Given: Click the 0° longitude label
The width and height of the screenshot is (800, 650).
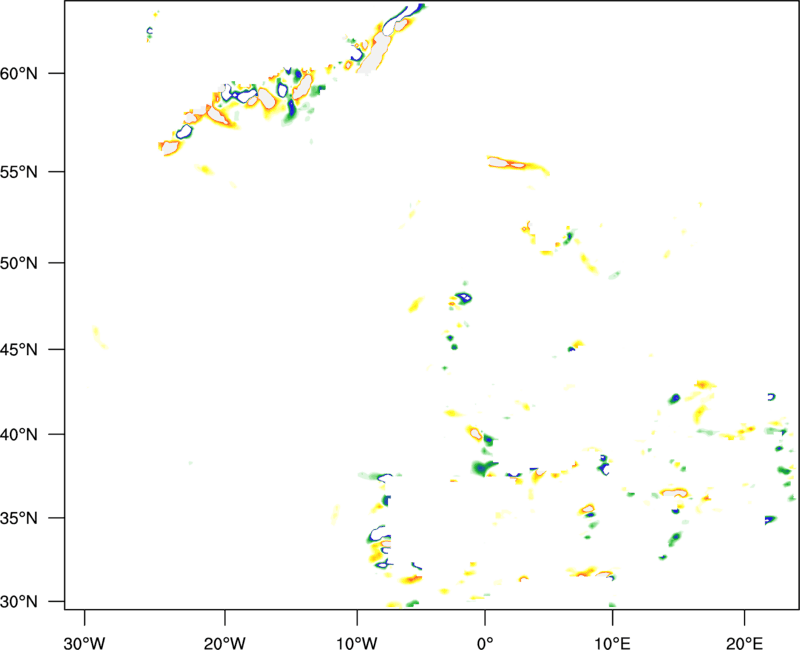Looking at the screenshot, I should click(x=485, y=643).
